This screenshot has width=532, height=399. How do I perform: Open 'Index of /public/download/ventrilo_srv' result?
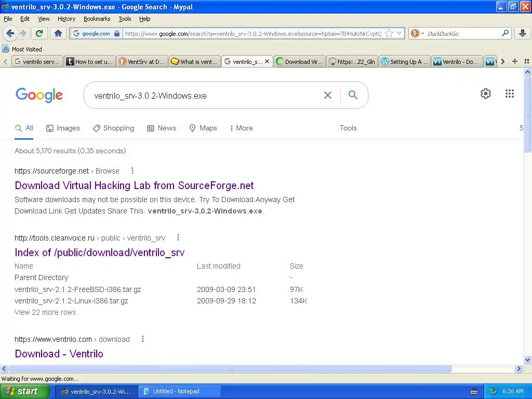99,252
